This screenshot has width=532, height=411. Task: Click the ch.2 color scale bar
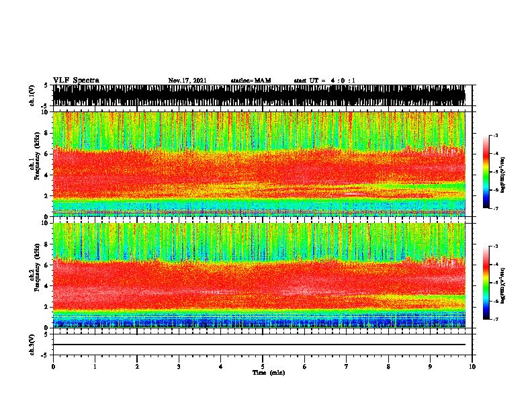[x=486, y=283]
